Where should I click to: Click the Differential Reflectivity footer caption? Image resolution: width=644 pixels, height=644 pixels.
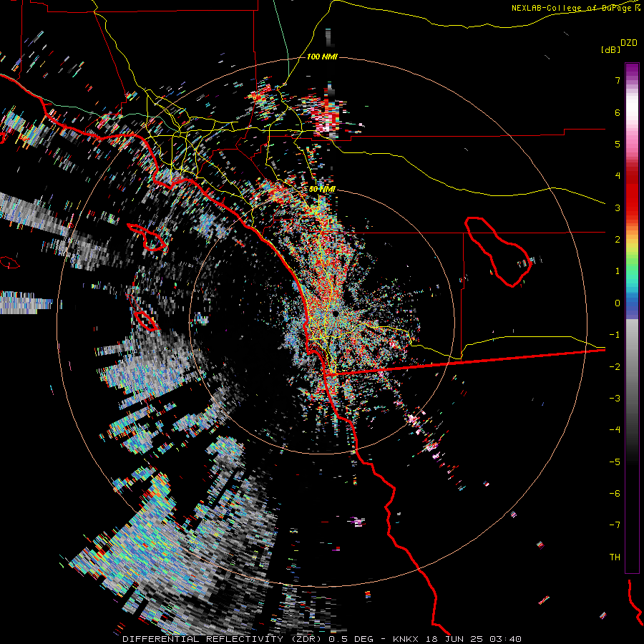(322, 639)
